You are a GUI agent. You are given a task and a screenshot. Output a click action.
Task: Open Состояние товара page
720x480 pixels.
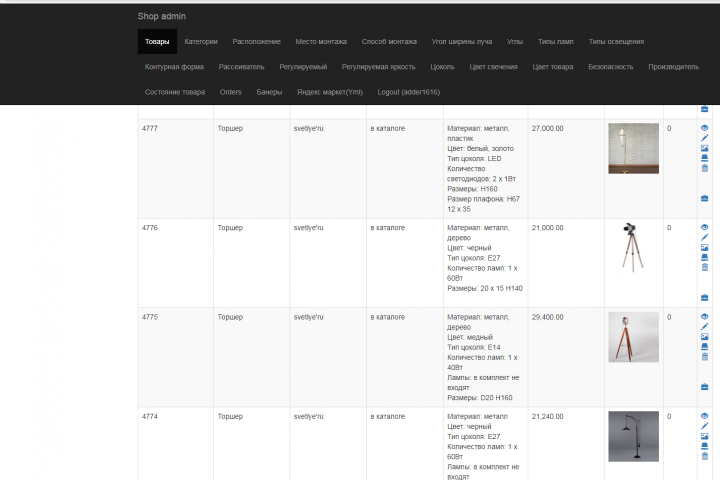pos(174,92)
